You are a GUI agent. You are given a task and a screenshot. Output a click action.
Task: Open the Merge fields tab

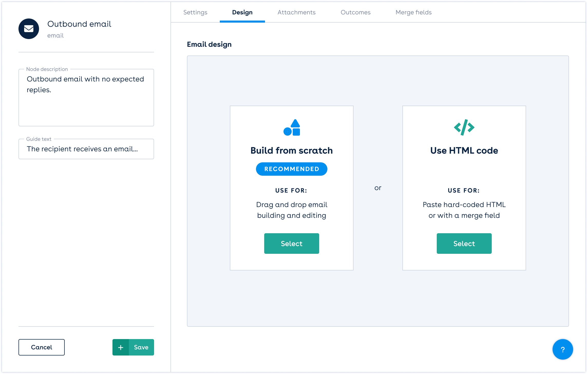click(x=414, y=12)
